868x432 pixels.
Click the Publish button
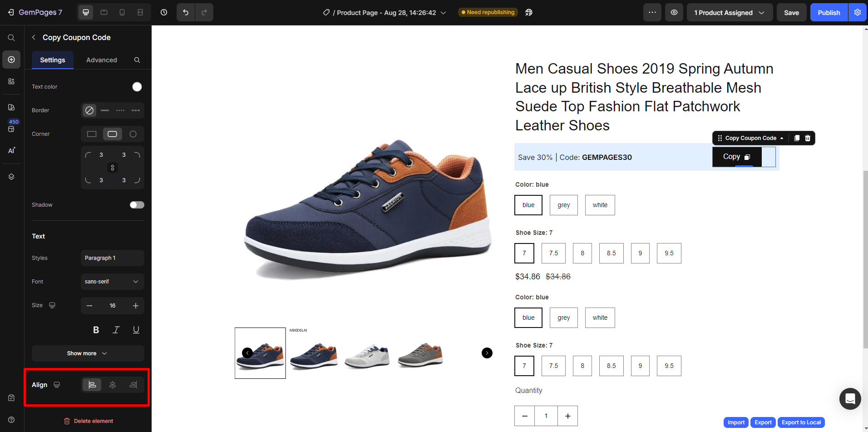[829, 13]
